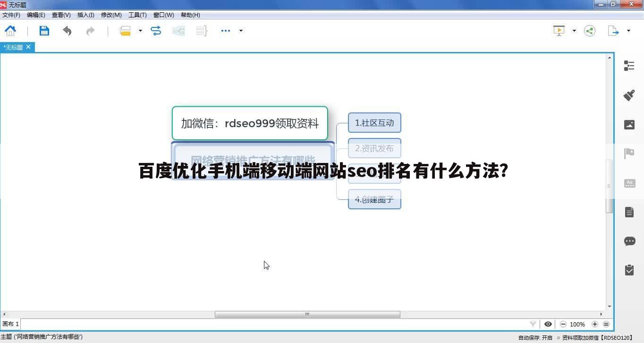Viewport: 644px width, 343px height.
Task: Select the 2.资讯发布 subtopic
Action: [374, 148]
